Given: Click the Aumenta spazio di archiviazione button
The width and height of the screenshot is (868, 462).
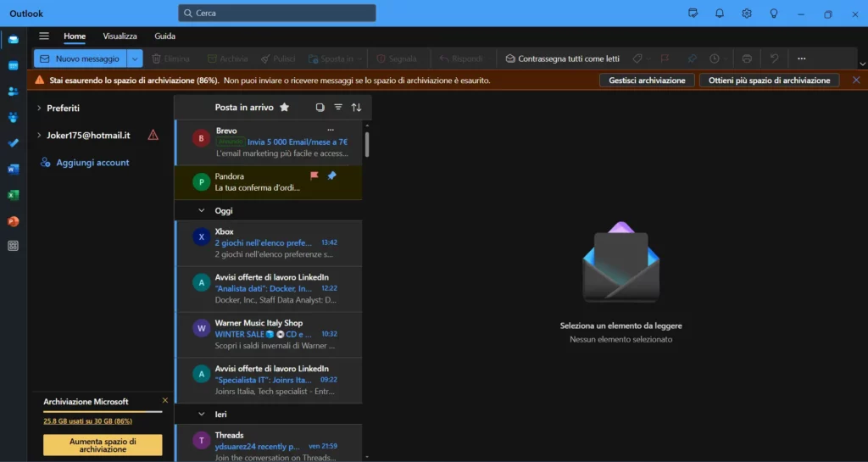Looking at the screenshot, I should (x=102, y=445).
